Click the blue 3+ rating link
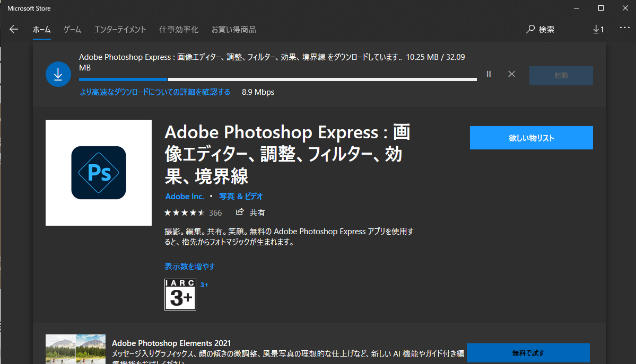Image resolution: width=636 pixels, height=364 pixels. (x=204, y=285)
